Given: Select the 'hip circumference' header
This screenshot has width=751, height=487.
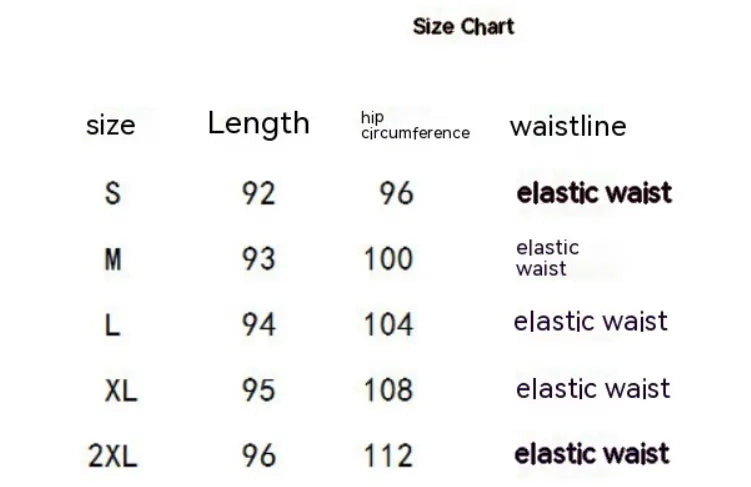Looking at the screenshot, I should [414, 125].
